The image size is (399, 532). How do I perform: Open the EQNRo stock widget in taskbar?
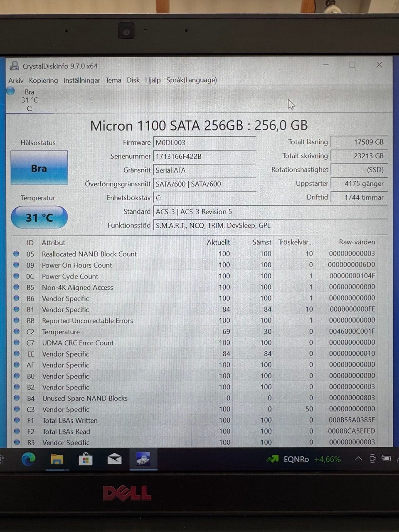tap(303, 459)
